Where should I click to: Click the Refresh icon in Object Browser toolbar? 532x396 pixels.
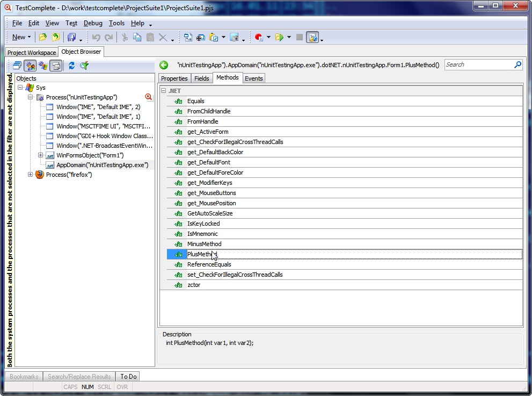71,66
